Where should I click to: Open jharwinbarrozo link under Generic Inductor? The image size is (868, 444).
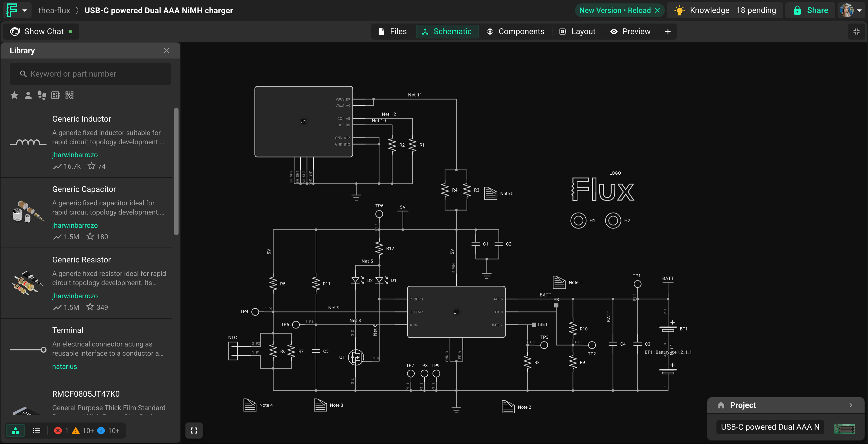tap(75, 155)
